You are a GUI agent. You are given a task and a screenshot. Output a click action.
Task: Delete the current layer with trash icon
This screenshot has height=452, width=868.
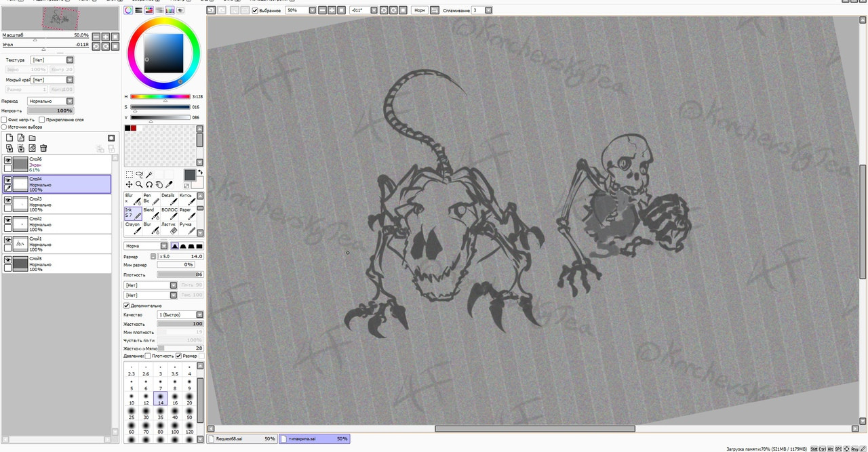pyautogui.click(x=43, y=148)
